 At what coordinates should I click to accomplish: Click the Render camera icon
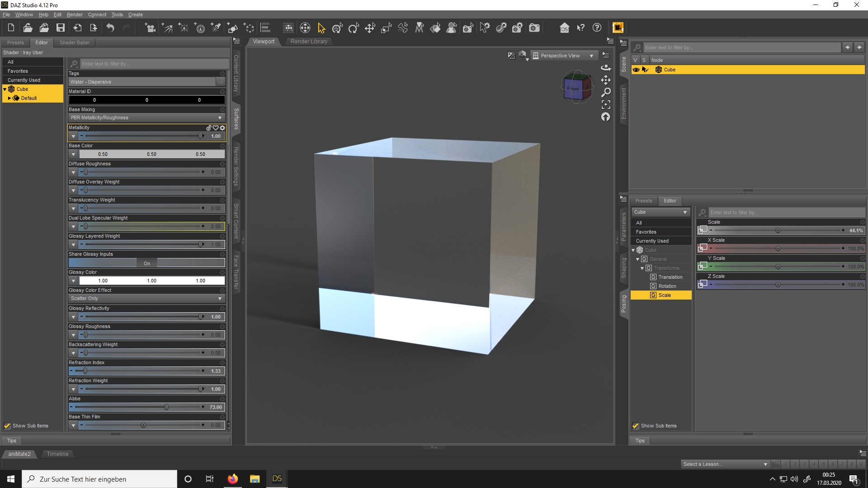point(534,28)
